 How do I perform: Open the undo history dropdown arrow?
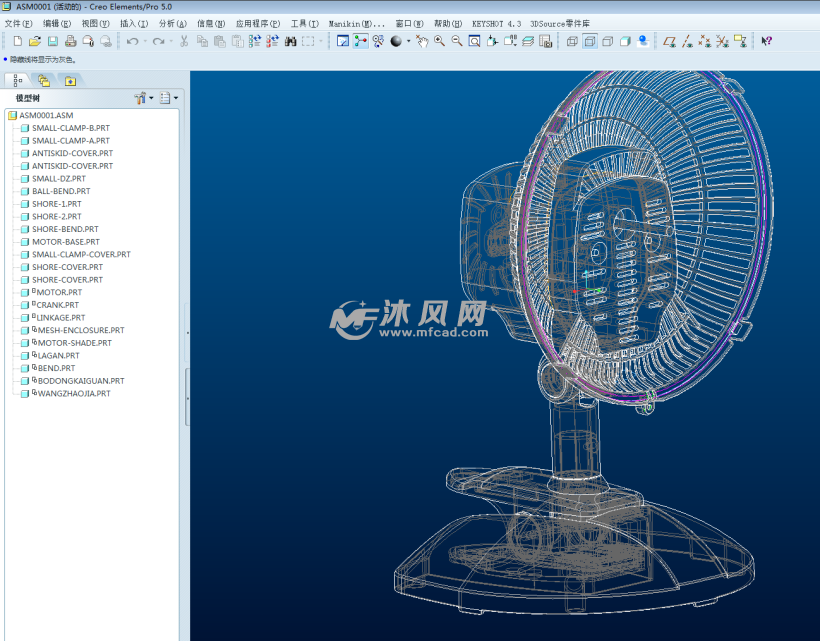145,42
